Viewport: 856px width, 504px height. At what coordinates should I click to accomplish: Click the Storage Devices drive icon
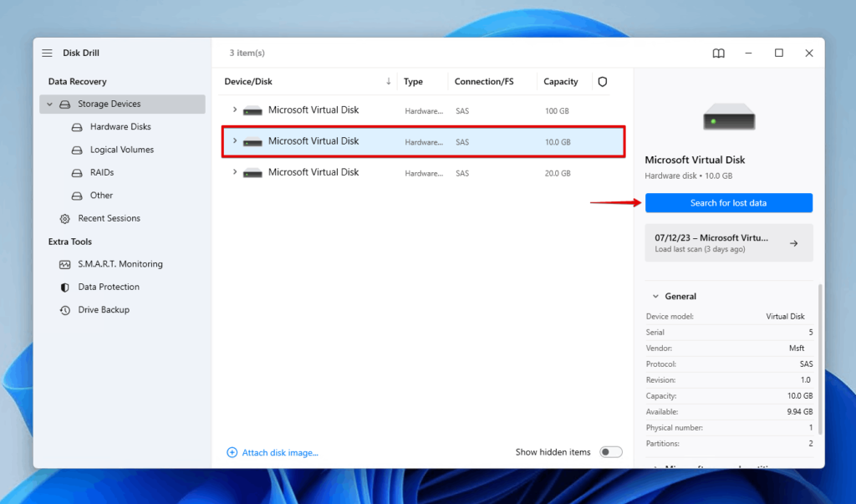[65, 104]
